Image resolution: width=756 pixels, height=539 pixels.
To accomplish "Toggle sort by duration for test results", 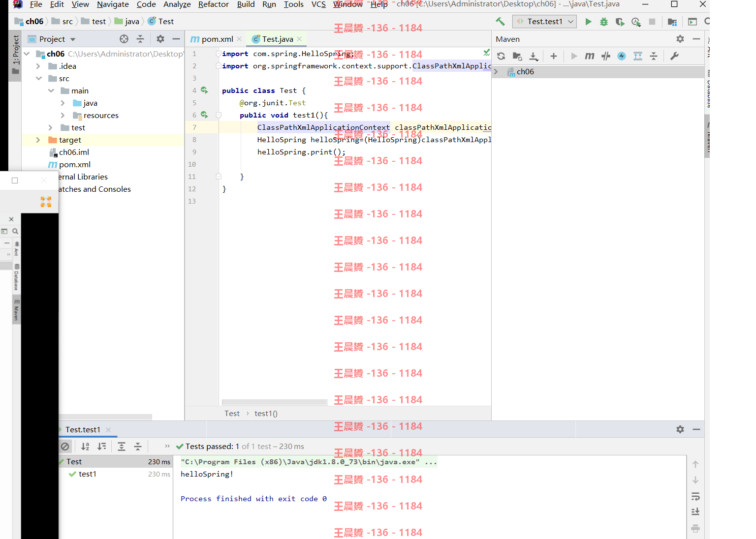I will 102,447.
